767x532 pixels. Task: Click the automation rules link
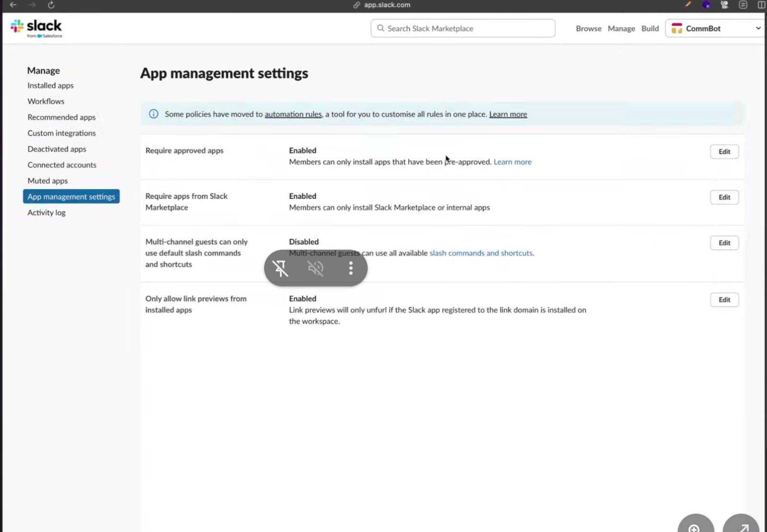coord(293,114)
